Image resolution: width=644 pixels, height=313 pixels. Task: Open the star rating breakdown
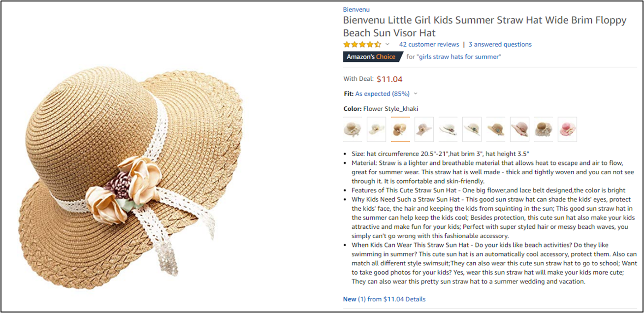(362, 44)
